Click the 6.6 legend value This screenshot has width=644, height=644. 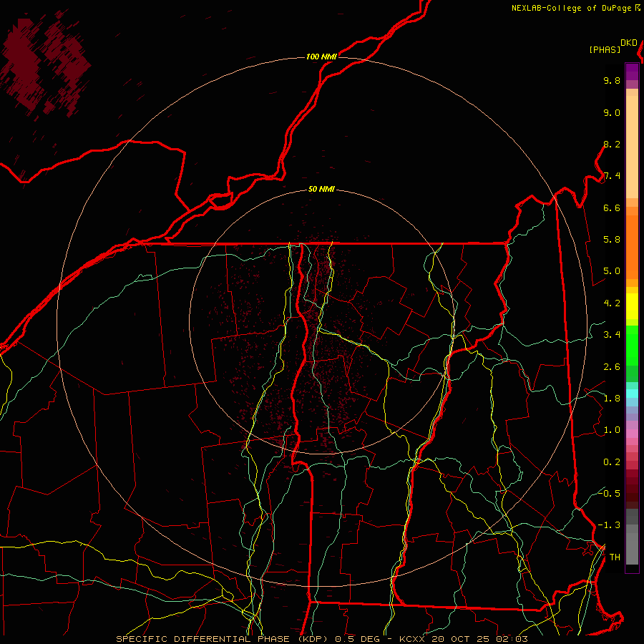click(612, 208)
